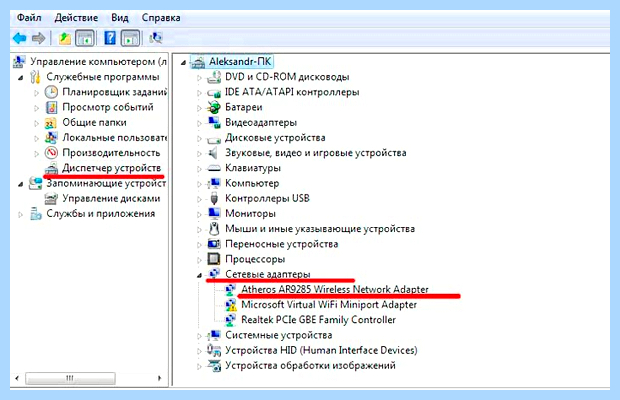Collapse the Сетевые адаптеры node
The height and width of the screenshot is (400, 620).
[x=199, y=275]
